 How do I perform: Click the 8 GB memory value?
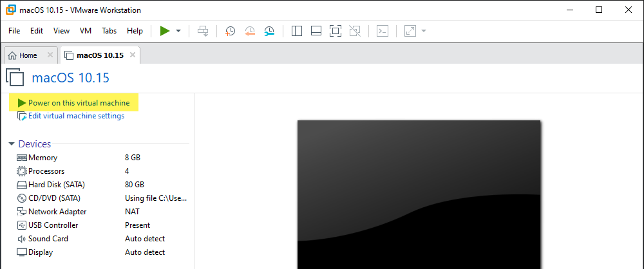tap(132, 158)
